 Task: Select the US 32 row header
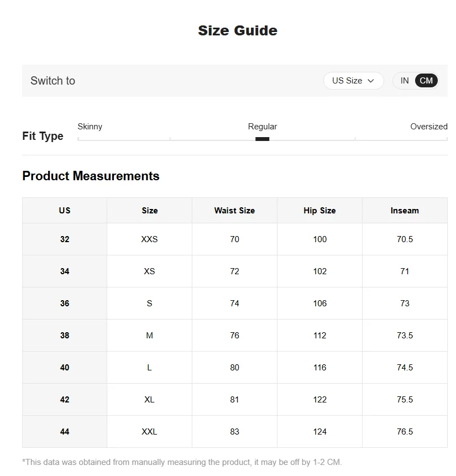click(65, 239)
